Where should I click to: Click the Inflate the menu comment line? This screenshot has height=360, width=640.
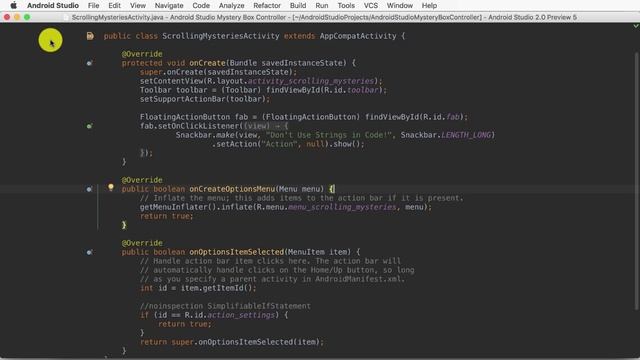point(302,198)
